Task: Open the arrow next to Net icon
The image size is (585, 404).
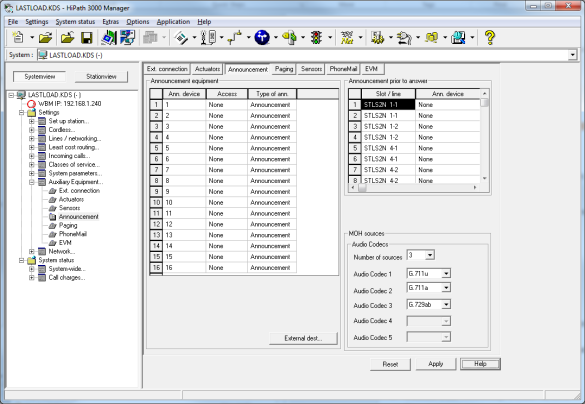Action: pos(360,38)
